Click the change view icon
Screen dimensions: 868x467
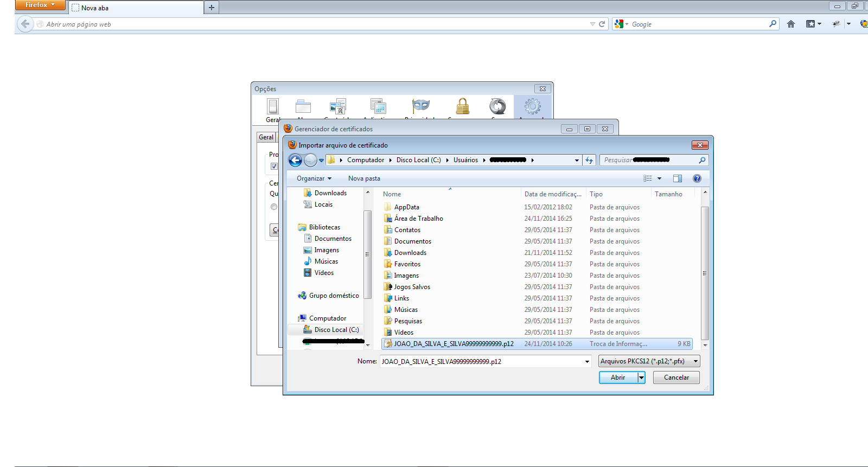point(648,178)
